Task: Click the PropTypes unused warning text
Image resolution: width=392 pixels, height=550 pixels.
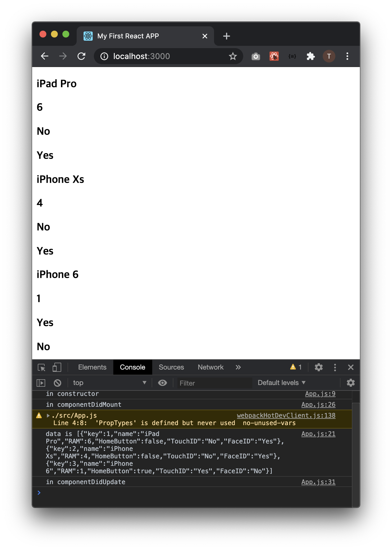Action: (174, 423)
